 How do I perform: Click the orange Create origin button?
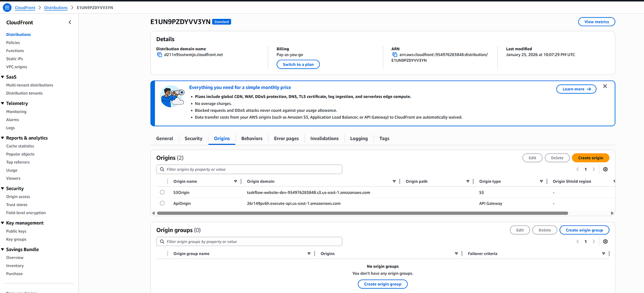click(x=591, y=158)
